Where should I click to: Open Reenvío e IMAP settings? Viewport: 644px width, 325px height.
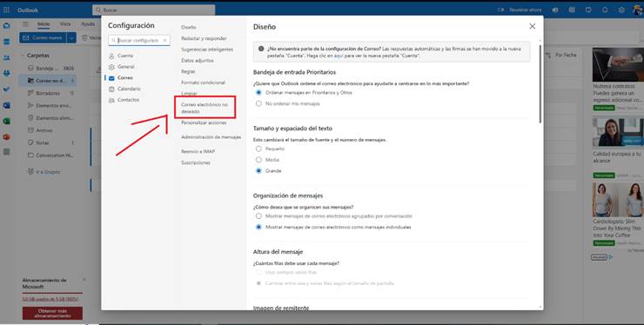(x=198, y=151)
